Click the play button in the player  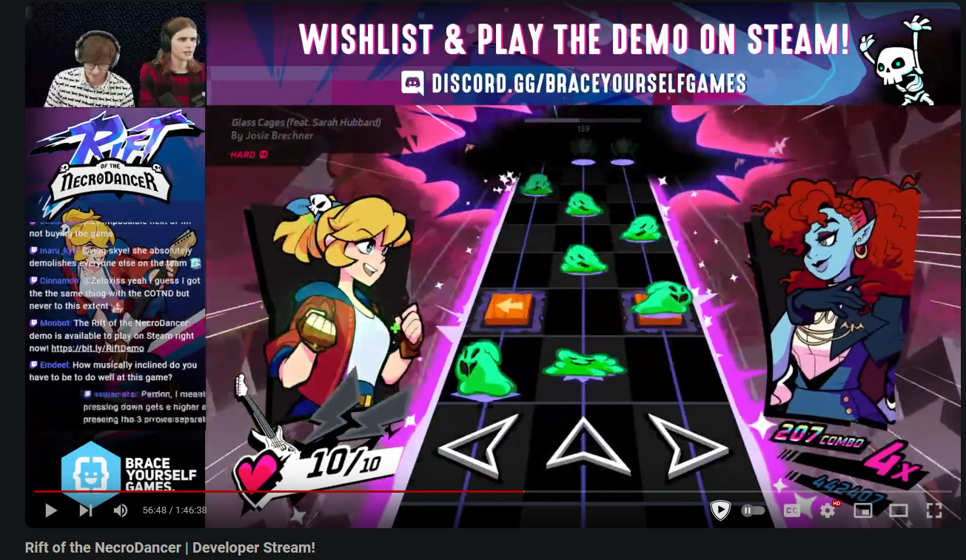[51, 510]
